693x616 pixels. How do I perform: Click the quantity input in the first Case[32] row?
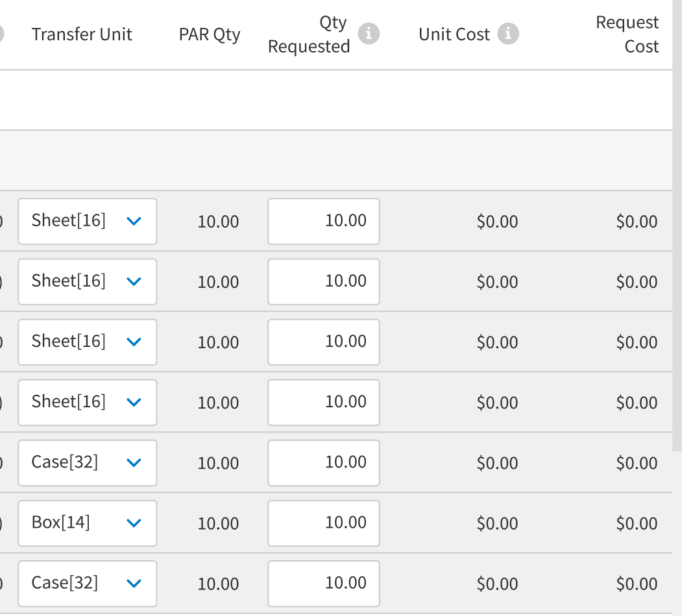click(323, 462)
